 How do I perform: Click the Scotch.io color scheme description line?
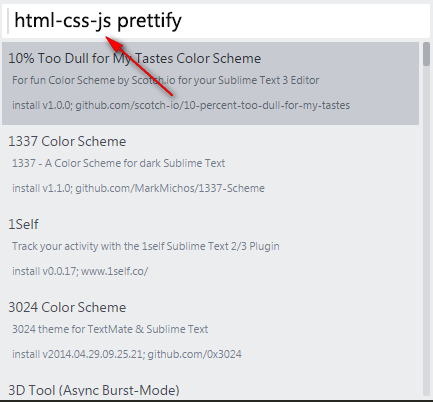pyautogui.click(x=166, y=80)
